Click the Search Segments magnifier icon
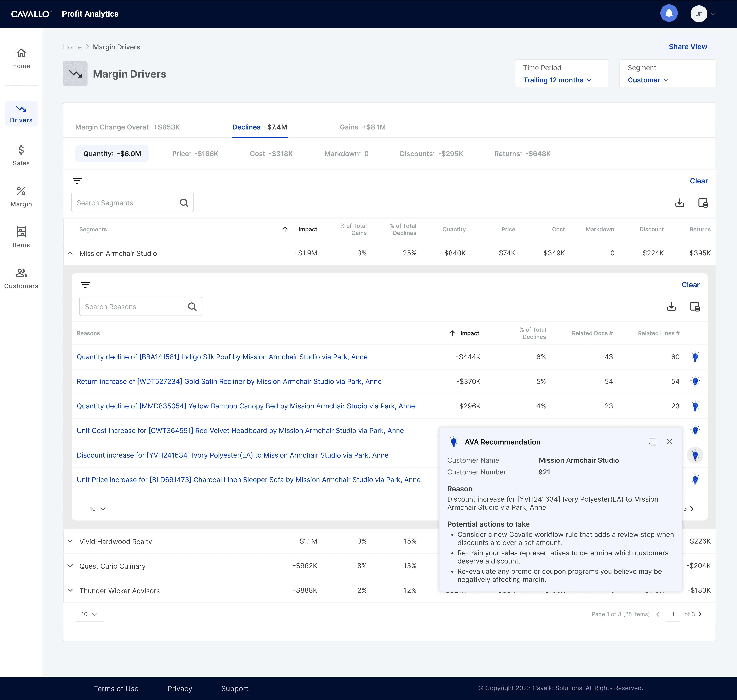 pos(184,203)
